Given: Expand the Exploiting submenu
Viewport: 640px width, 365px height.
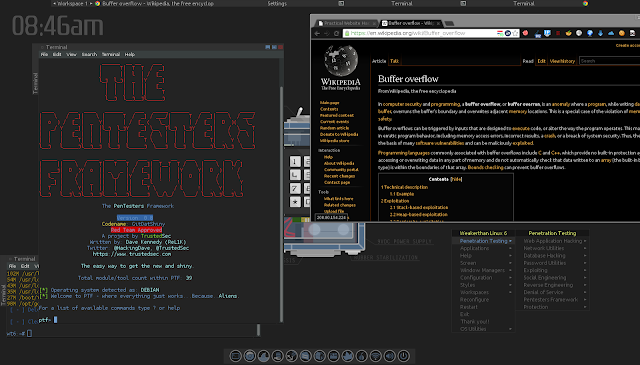Looking at the screenshot, I should click(553, 270).
